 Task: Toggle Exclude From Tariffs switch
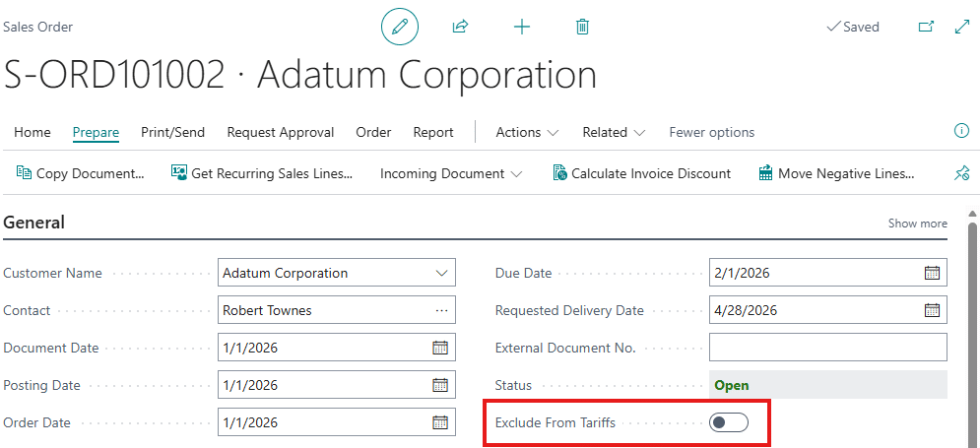tap(729, 422)
